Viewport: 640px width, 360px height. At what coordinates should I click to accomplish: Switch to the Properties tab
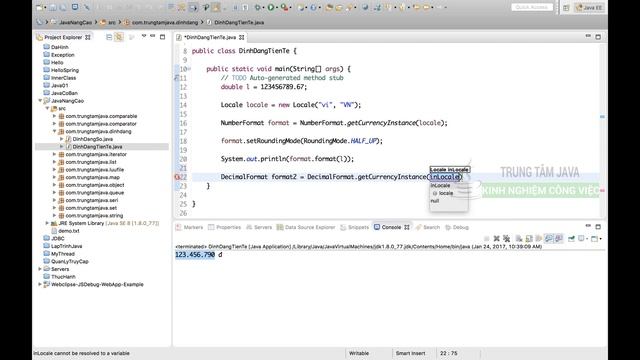pyautogui.click(x=224, y=227)
